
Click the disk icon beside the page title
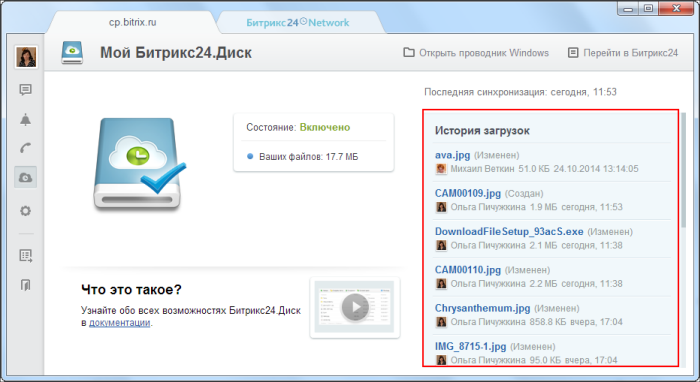point(72,53)
